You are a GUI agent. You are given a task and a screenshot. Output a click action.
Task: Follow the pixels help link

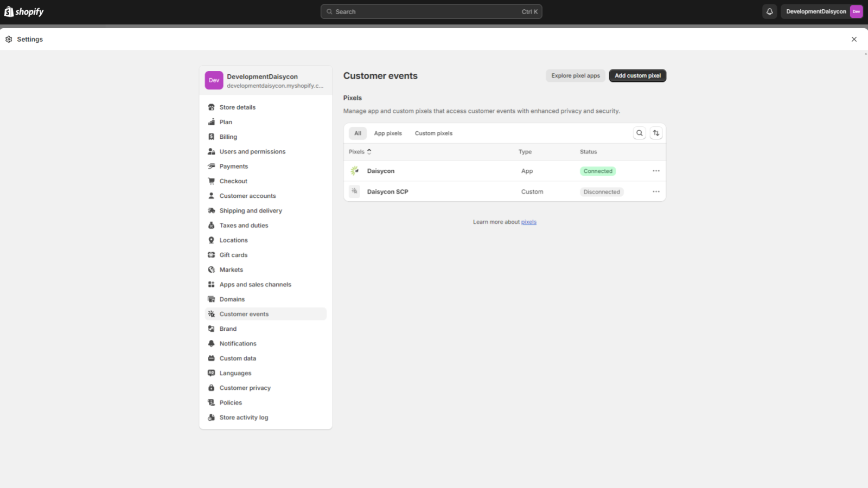tap(528, 222)
